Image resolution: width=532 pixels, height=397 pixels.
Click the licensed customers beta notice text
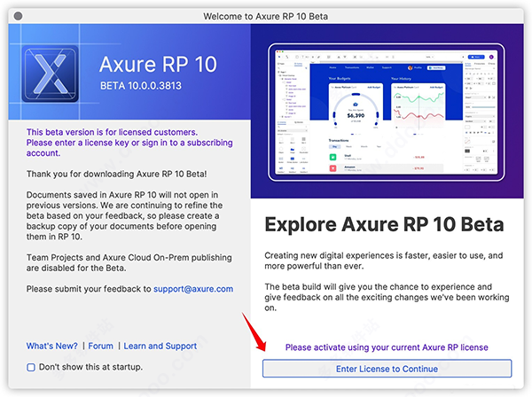tap(129, 143)
